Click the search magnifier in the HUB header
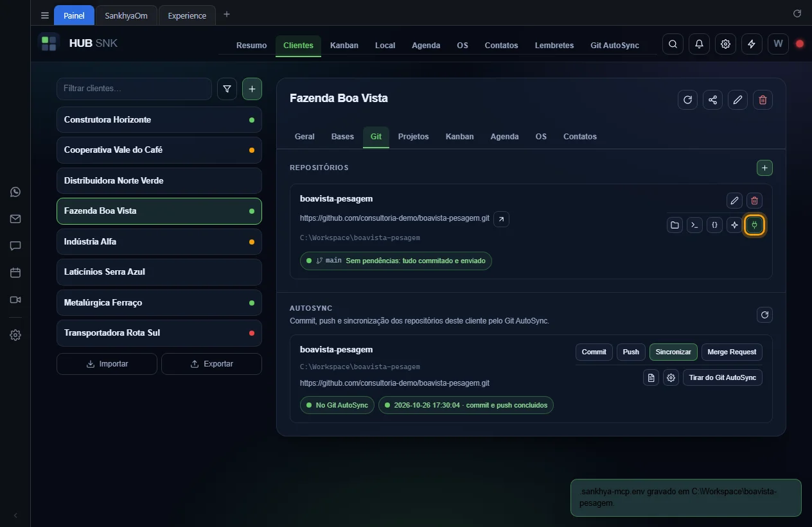The image size is (812, 527). click(673, 44)
